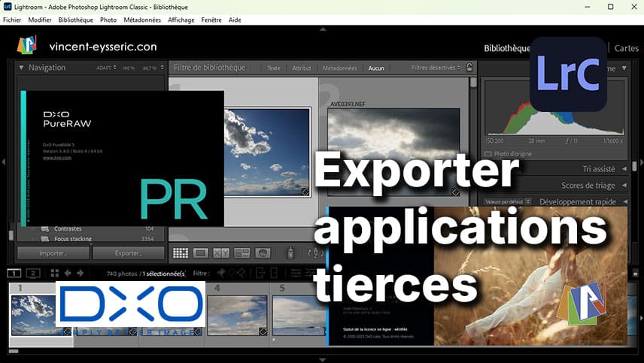Screen dimensions: 644x363
Task: Toggle the flagged photos filter in the filmstrip
Action: point(221,273)
